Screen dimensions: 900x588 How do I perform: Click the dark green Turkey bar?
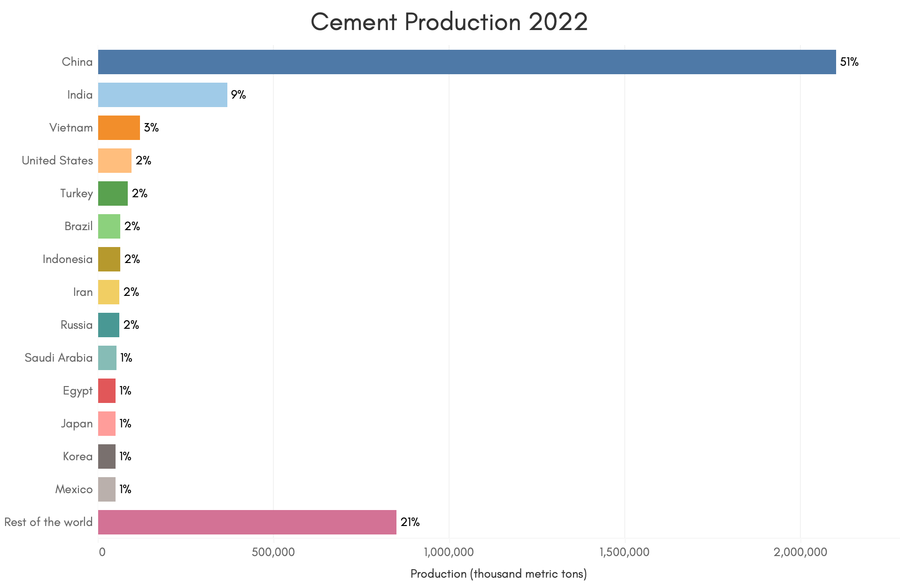pos(113,193)
